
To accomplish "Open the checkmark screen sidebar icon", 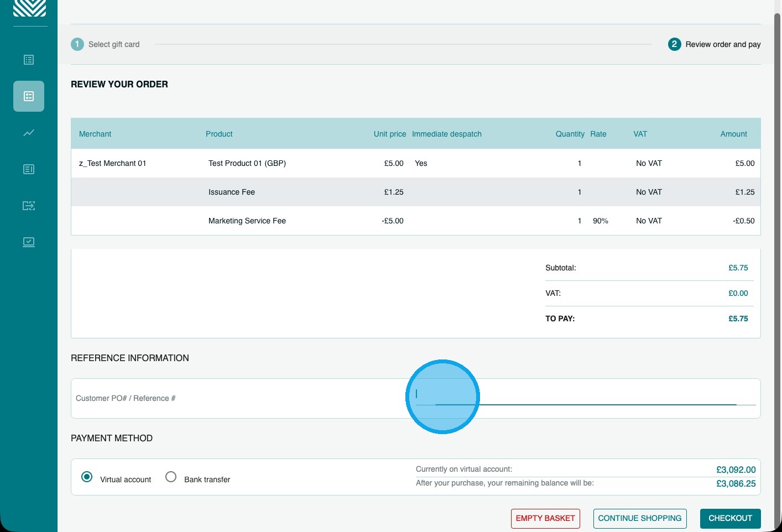I will pyautogui.click(x=29, y=242).
